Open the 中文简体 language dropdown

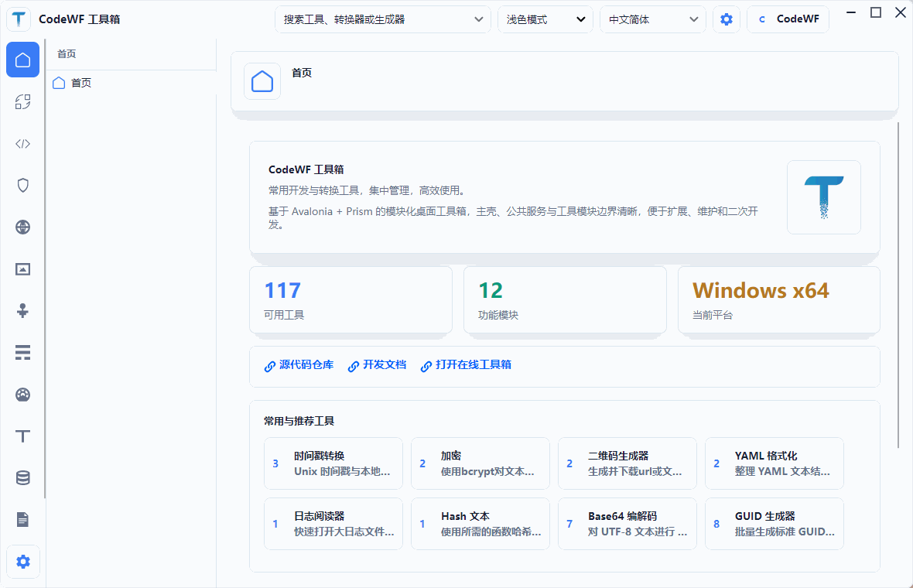[x=653, y=19]
